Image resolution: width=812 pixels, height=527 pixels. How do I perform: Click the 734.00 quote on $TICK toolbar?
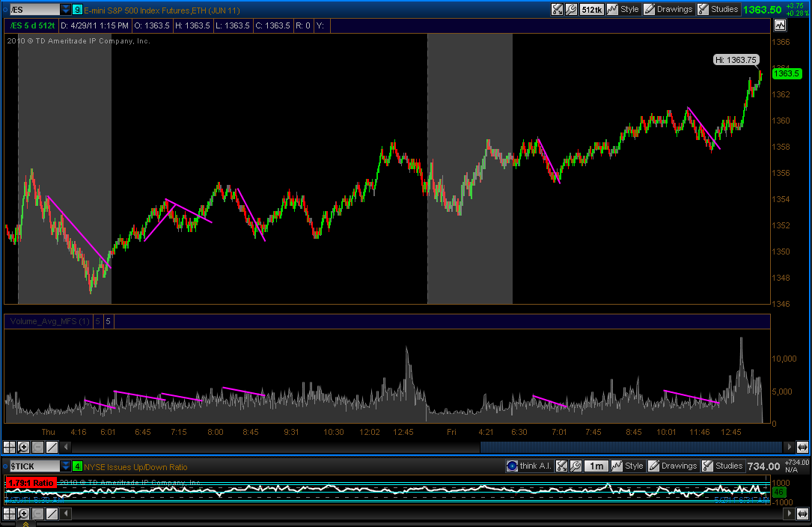pyautogui.click(x=764, y=466)
